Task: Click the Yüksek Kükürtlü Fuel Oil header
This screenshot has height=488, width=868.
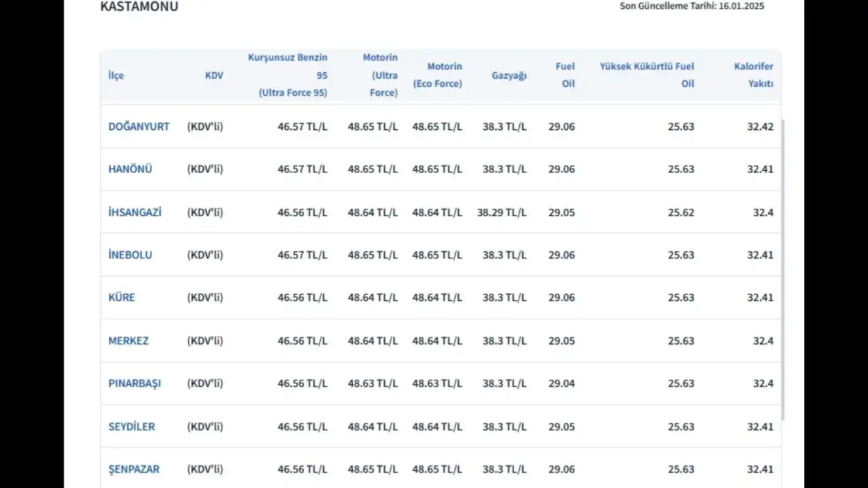Action: tap(647, 75)
